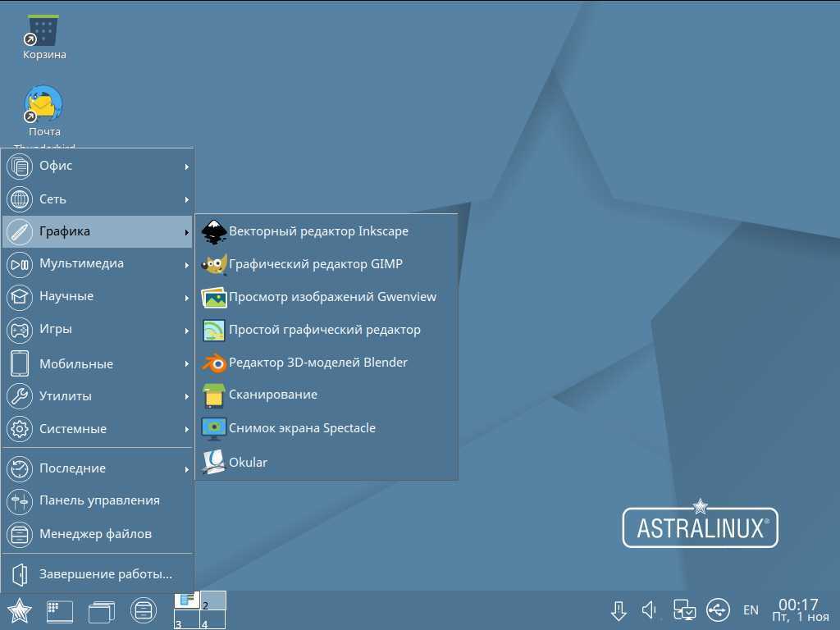The width and height of the screenshot is (840, 630).
Task: Switch to virtual desktop 4
Action: (x=212, y=621)
